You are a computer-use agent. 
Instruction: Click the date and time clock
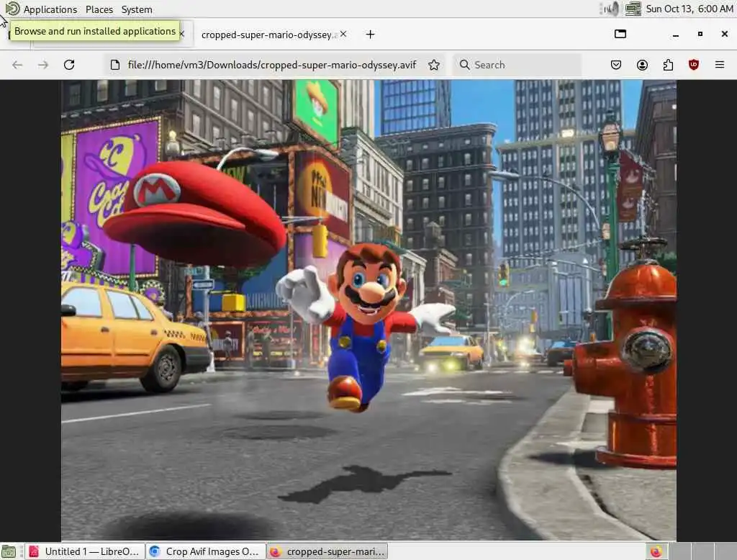pyautogui.click(x=689, y=9)
